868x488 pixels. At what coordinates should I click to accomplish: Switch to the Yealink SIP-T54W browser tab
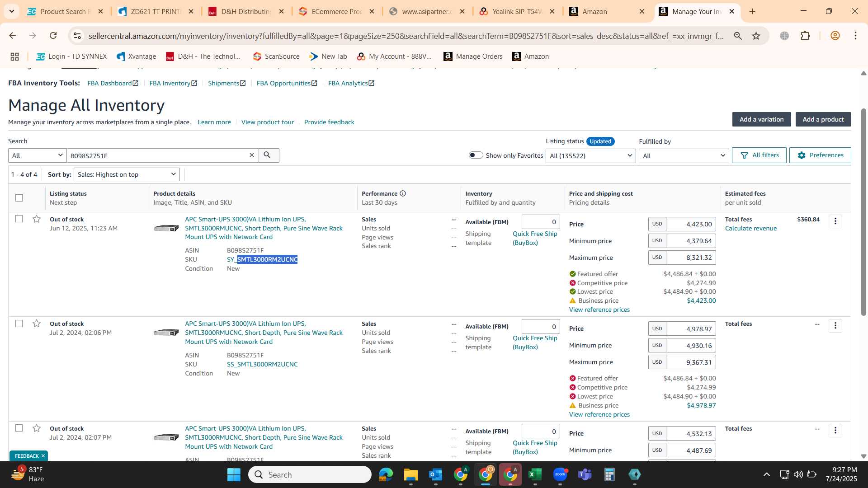[x=517, y=11]
